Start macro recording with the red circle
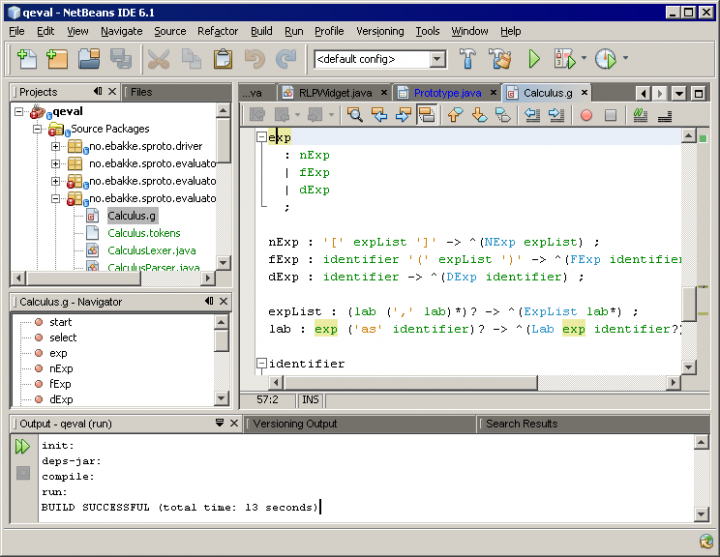720x557 pixels. point(586,115)
